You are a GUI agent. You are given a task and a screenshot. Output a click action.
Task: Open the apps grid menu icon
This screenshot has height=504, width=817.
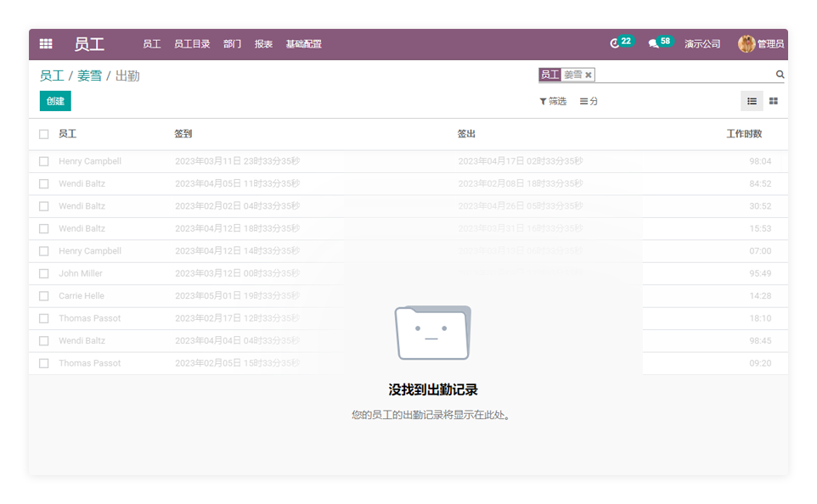pyautogui.click(x=46, y=44)
